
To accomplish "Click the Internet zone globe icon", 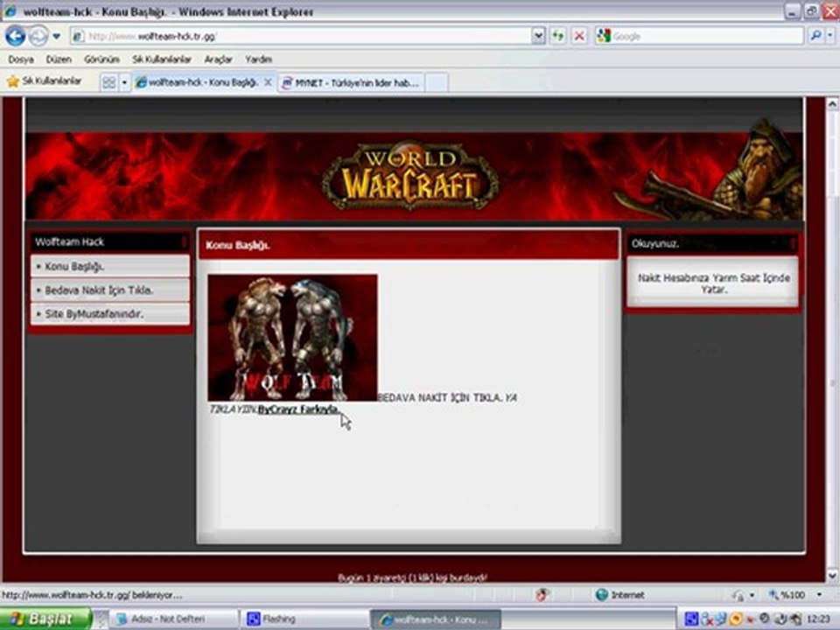I will 602,595.
